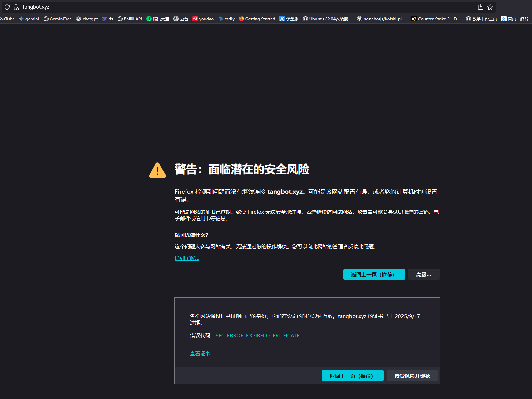
Task: Open the Counter-Strike 2 bookmark
Action: pyautogui.click(x=436, y=19)
